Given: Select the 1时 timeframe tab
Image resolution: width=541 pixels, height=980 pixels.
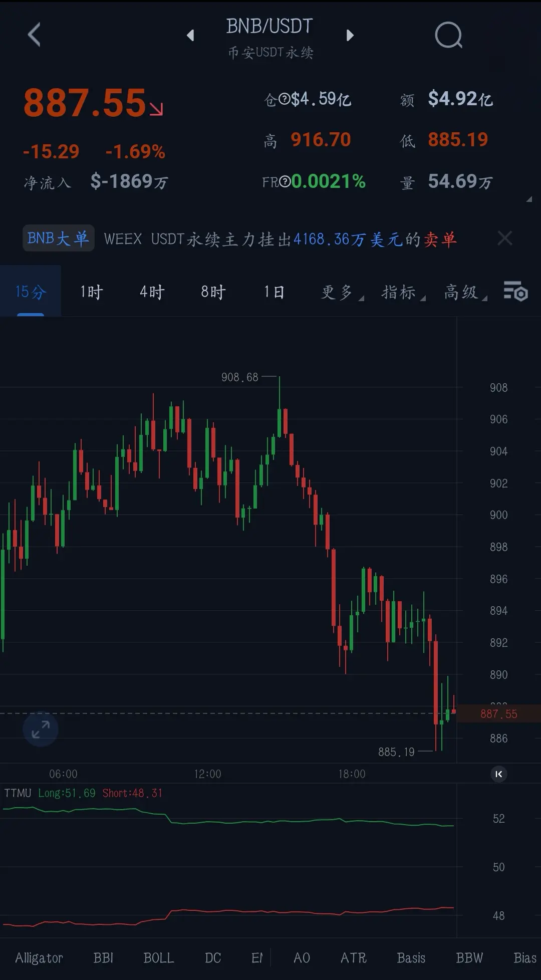Looking at the screenshot, I should pyautogui.click(x=92, y=292).
